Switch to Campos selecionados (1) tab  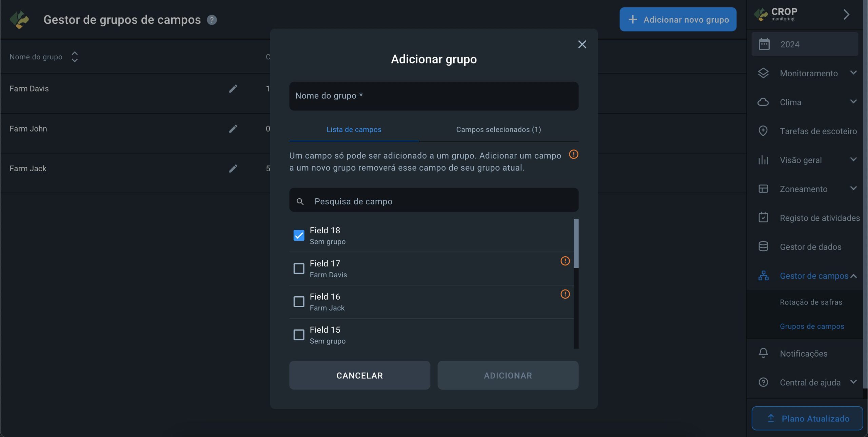(498, 130)
